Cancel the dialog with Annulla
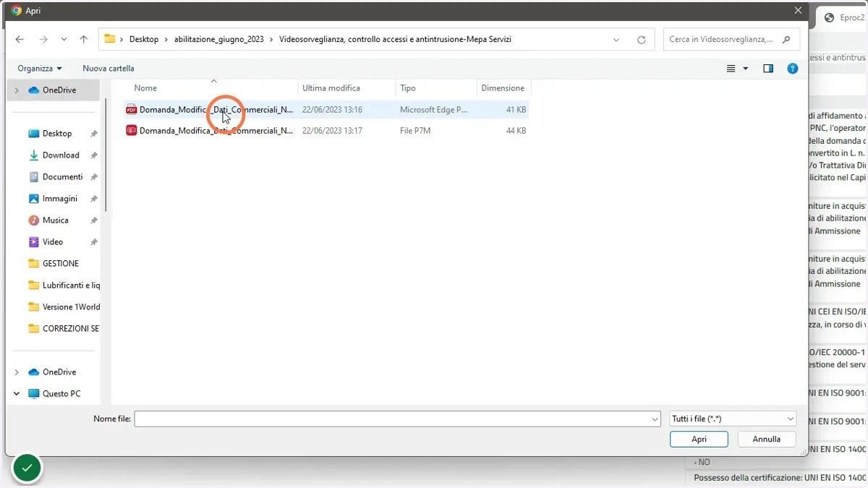 pyautogui.click(x=767, y=439)
